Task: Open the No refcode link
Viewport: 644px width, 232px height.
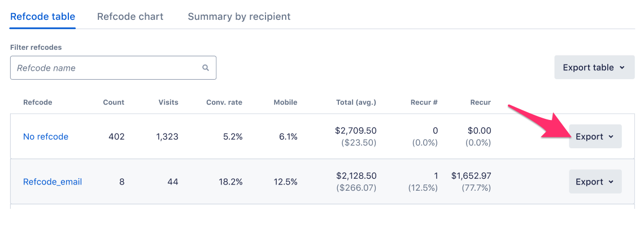Action: click(46, 136)
